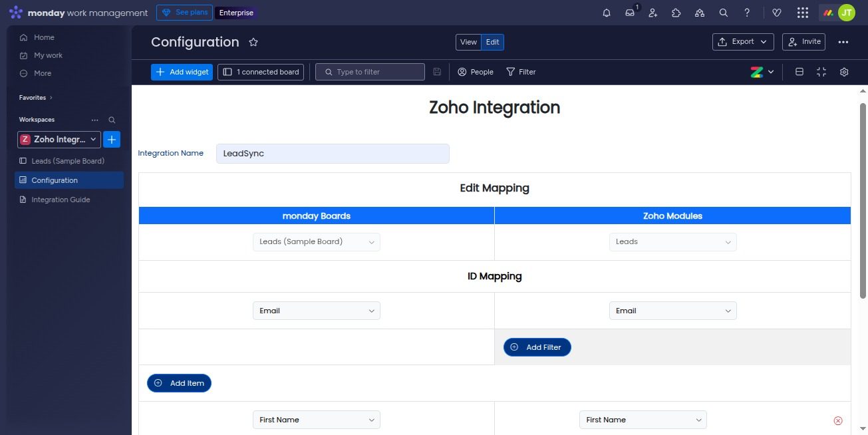Open monday First Name field dropdown
The width and height of the screenshot is (868, 435).
316,420
